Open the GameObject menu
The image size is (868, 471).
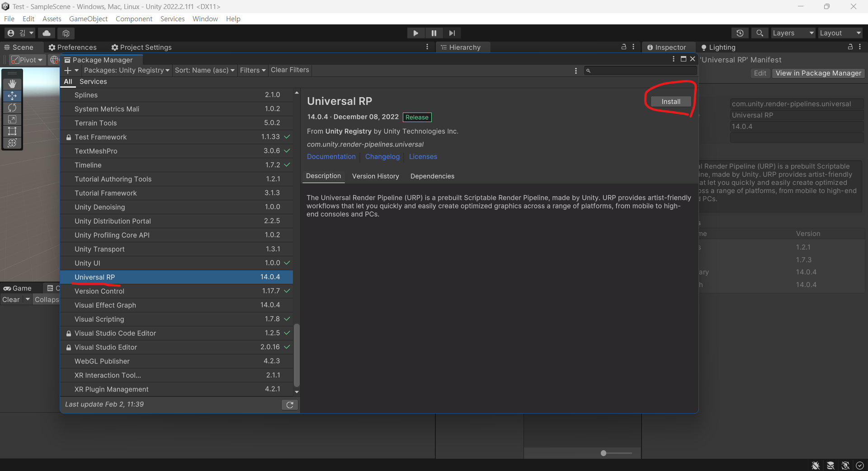click(88, 19)
